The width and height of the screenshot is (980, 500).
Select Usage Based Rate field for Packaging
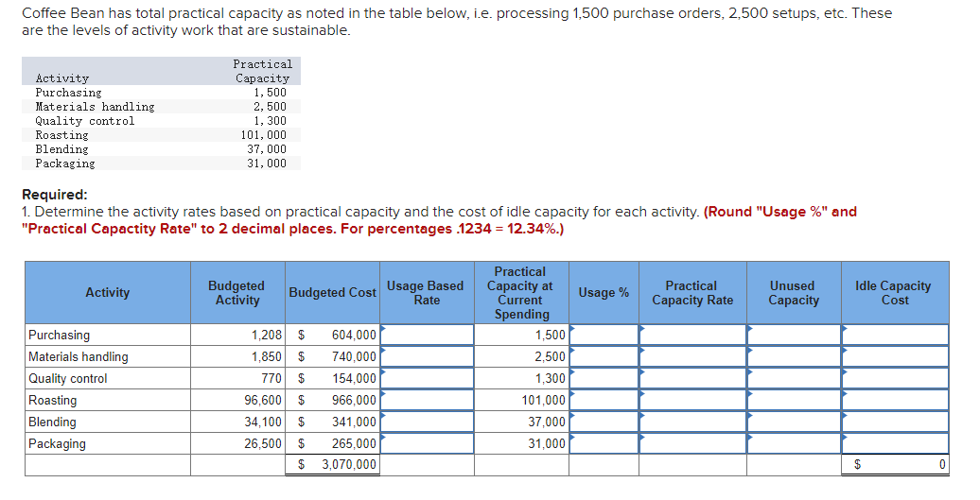428,444
